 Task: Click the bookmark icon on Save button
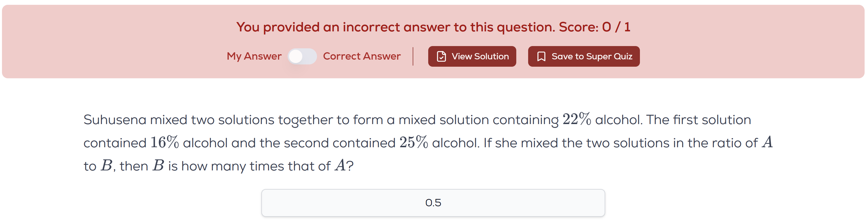coord(541,56)
